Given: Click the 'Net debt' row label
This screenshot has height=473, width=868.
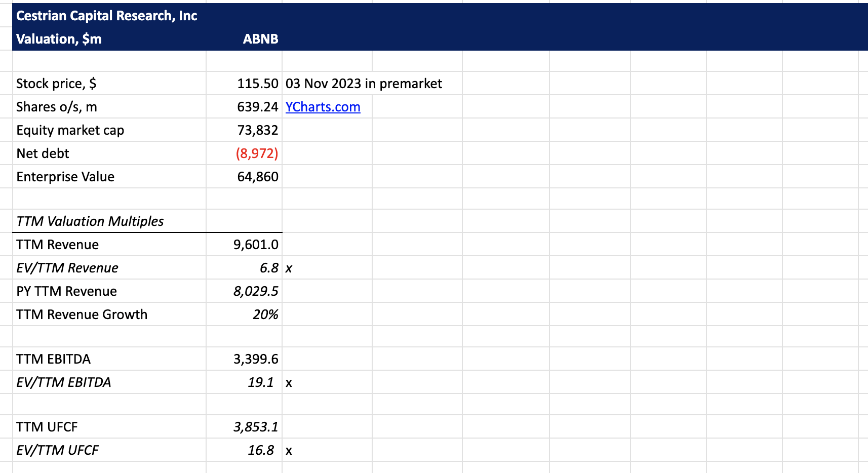Looking at the screenshot, I should 43,153.
